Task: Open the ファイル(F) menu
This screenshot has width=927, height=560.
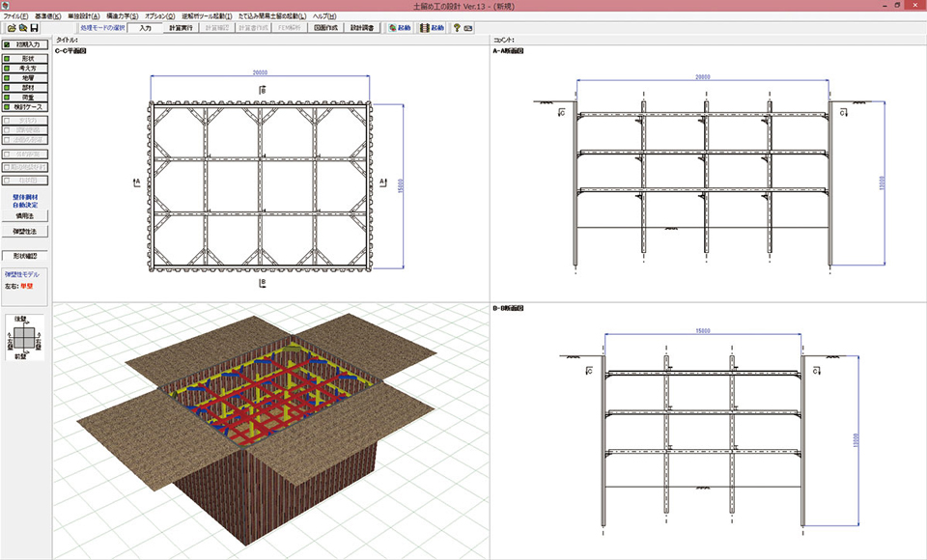Action: coord(15,16)
